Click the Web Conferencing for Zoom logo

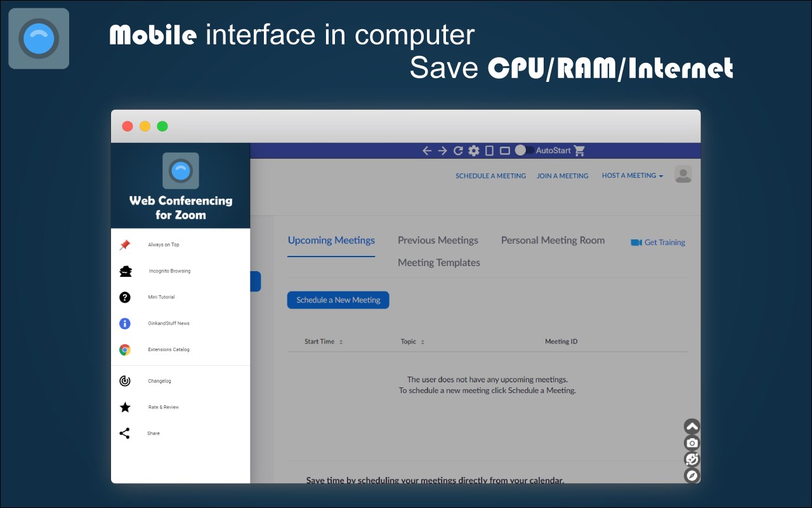tap(181, 171)
